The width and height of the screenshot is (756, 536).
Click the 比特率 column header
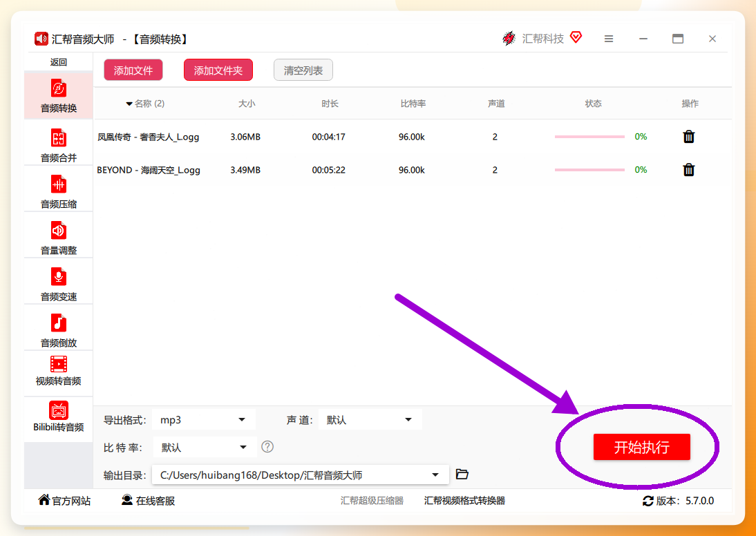pos(413,104)
